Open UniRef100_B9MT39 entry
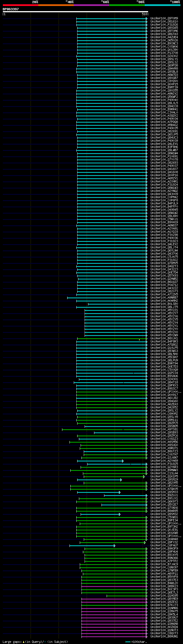The height and width of the screenshot is (644, 183). click(164, 88)
